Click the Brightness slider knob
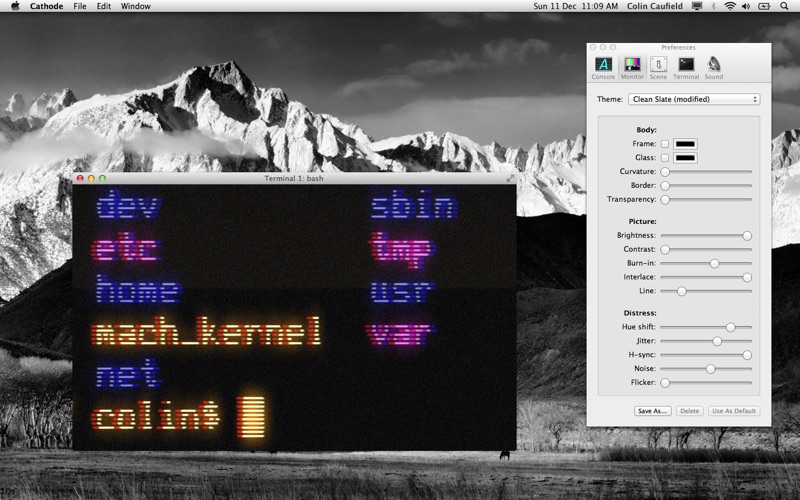This screenshot has height=500, width=800. [x=746, y=235]
